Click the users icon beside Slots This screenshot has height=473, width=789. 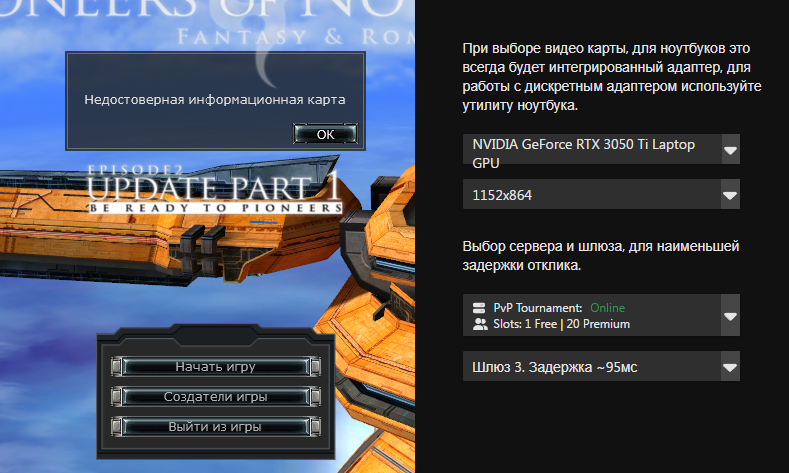[x=480, y=324]
